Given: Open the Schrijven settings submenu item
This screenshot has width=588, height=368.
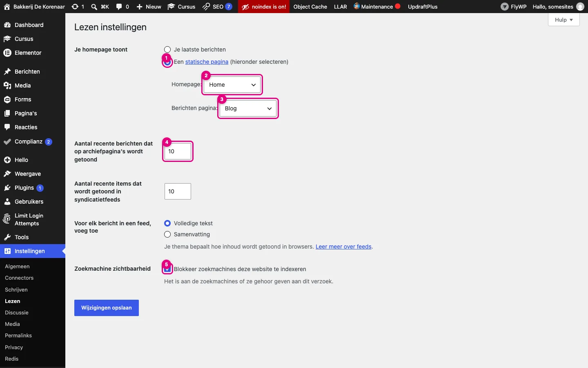Looking at the screenshot, I should [16, 289].
